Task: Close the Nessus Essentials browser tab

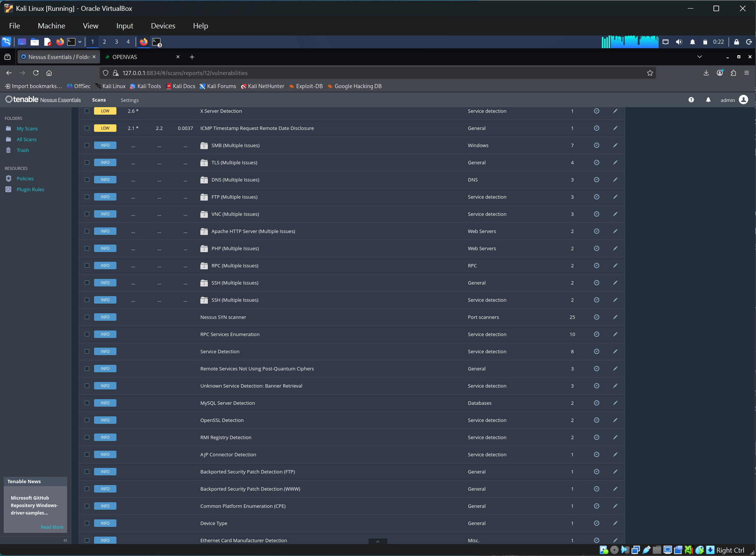Action: pyautogui.click(x=94, y=57)
